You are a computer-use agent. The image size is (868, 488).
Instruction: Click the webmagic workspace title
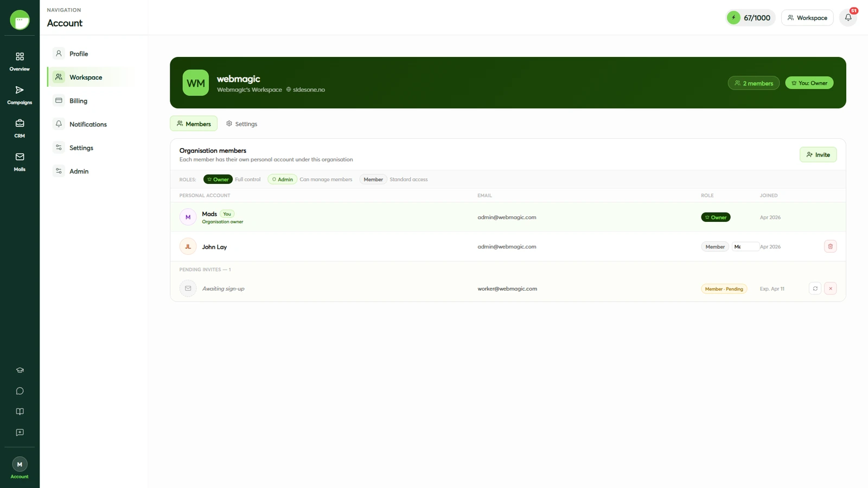click(x=239, y=79)
